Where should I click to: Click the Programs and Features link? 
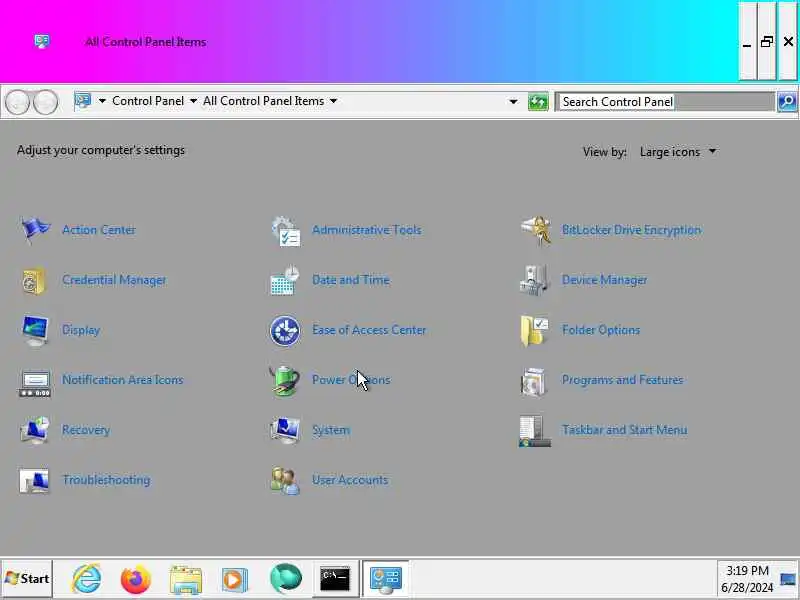coord(622,380)
